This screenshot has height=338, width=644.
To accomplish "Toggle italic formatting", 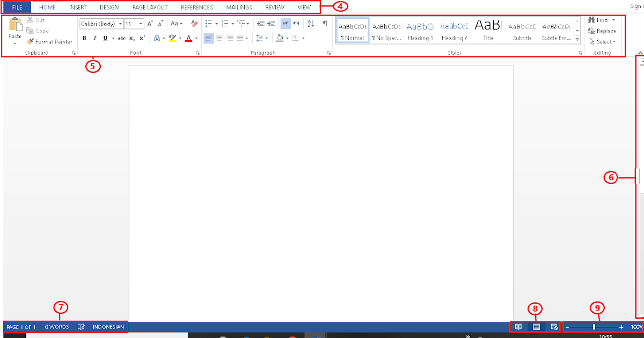I will tap(94, 38).
